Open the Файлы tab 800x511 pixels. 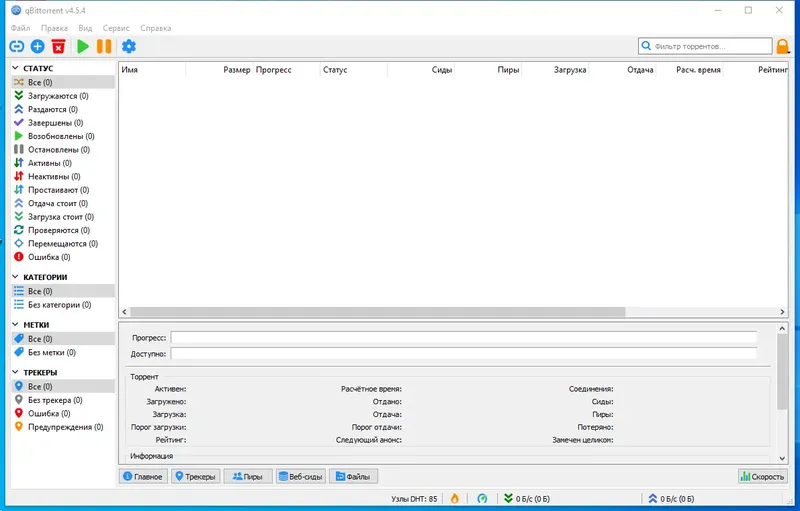354,476
